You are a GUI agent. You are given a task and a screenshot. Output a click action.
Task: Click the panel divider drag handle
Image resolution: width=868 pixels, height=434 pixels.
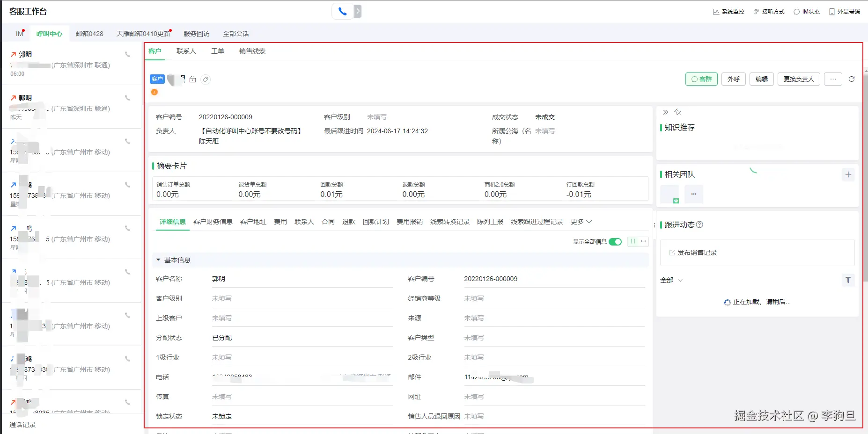coord(655,225)
